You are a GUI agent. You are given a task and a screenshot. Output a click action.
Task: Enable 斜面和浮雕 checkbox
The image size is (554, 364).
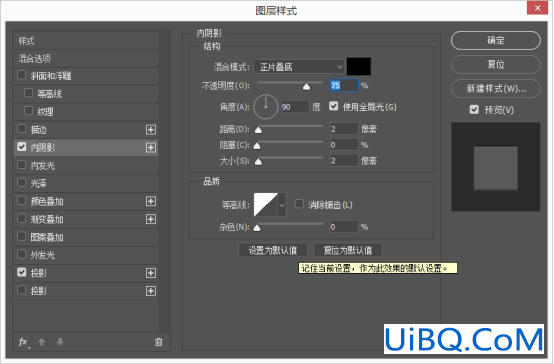point(22,75)
